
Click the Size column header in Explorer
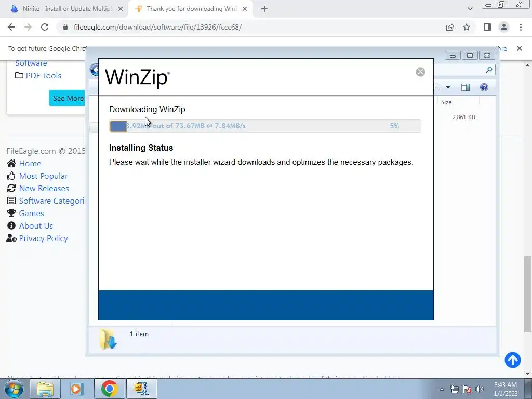coord(458,102)
